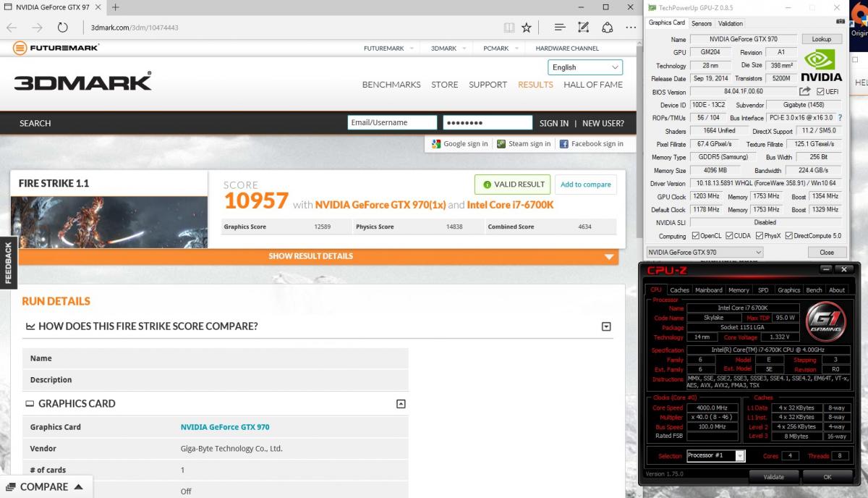Toggle the PhysX checkbox
This screenshot has width=868, height=498.
[759, 236]
